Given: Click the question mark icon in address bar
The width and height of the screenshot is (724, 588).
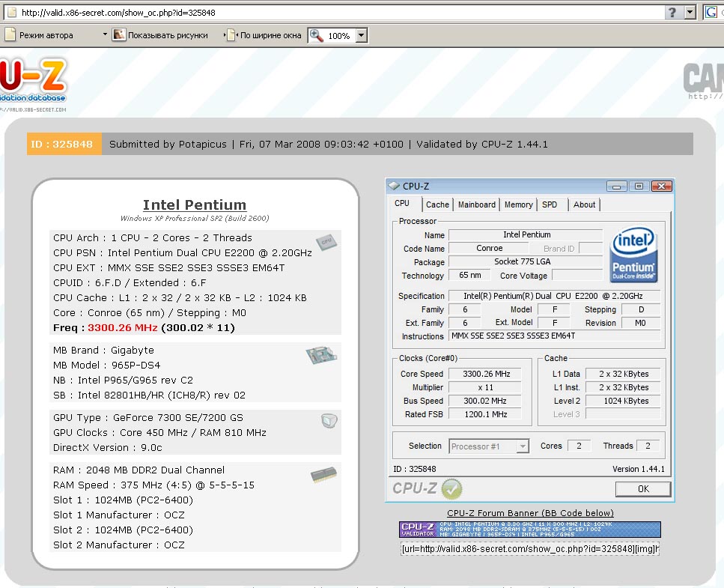Looking at the screenshot, I should coord(672,13).
